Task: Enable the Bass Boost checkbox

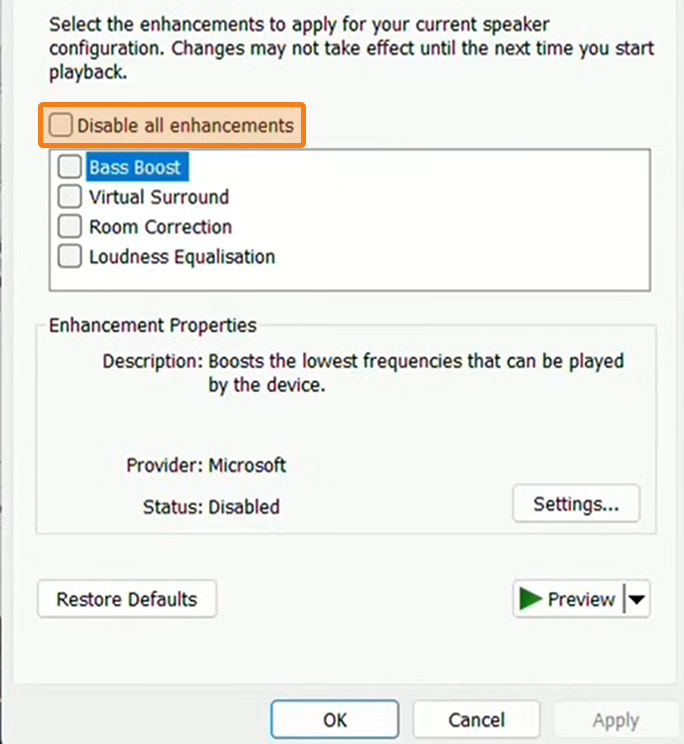Action: point(70,167)
